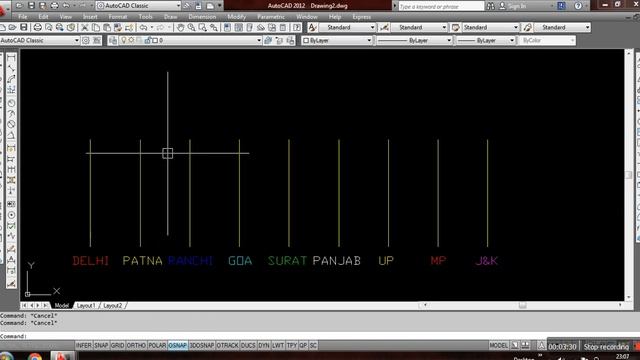Image resolution: width=640 pixels, height=360 pixels.
Task: Click the Help question mark in Standard toolbar
Action: point(297,27)
